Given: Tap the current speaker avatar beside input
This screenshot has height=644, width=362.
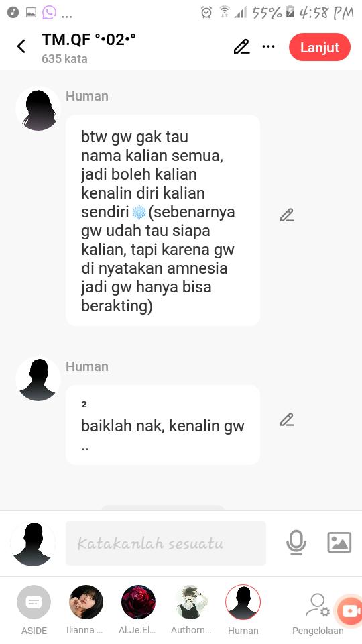Looking at the screenshot, I should pyautogui.click(x=33, y=543).
